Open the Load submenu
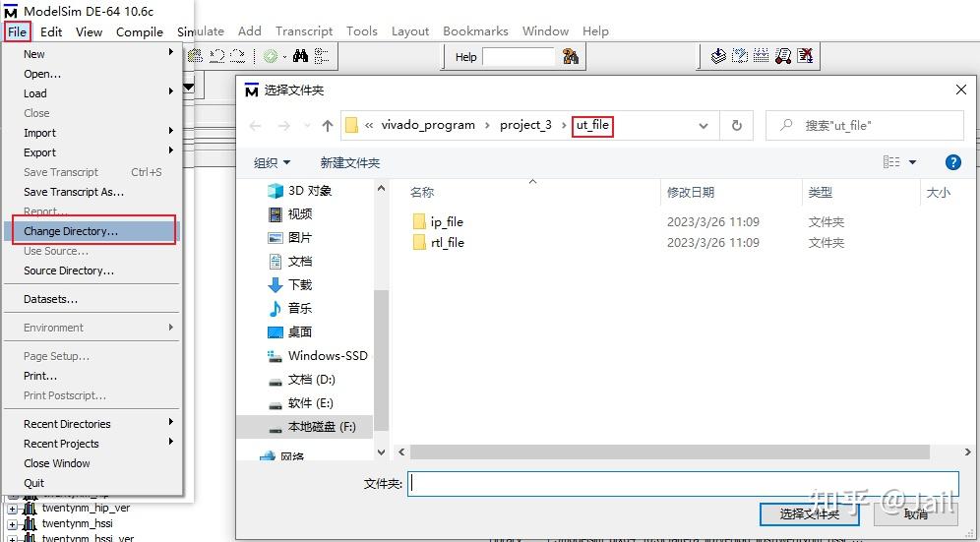This screenshot has width=980, height=542. 92,93
